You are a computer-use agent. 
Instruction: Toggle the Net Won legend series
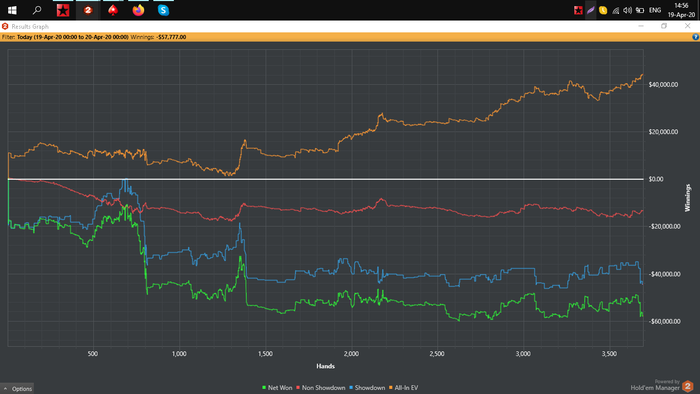point(277,388)
